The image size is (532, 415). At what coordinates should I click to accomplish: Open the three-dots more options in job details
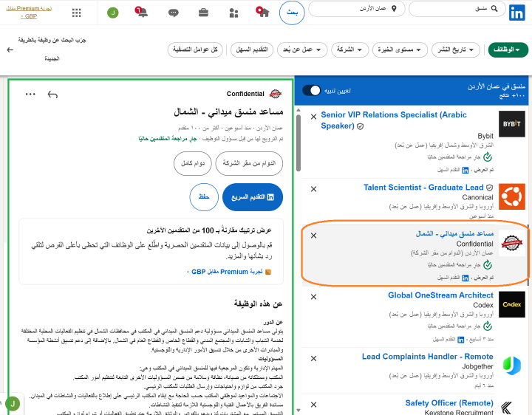[x=30, y=95]
